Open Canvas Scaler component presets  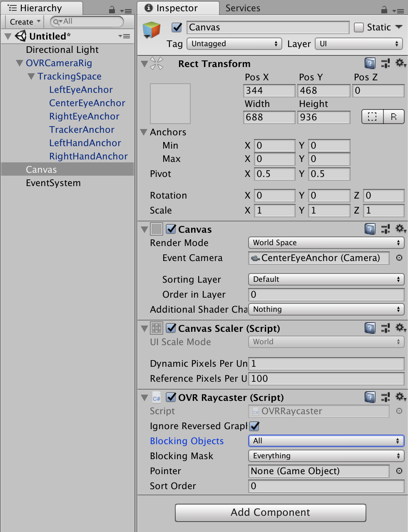coord(385,328)
